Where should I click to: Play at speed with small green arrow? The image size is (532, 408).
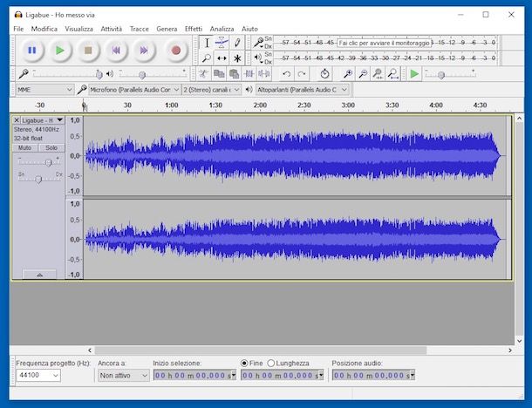click(414, 73)
